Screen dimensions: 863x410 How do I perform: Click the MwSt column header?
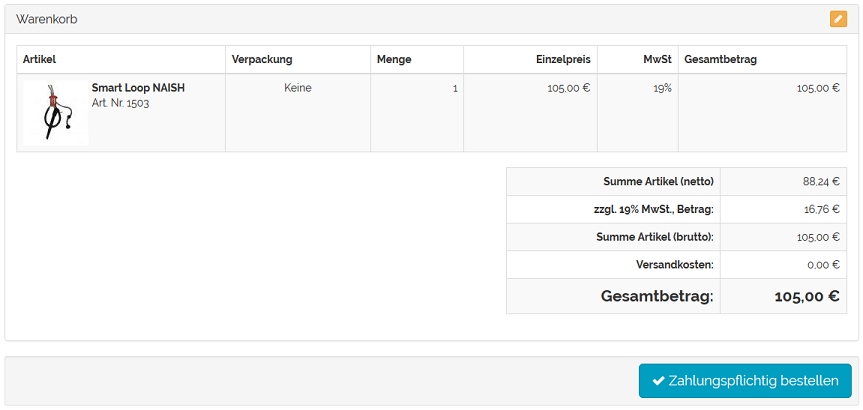click(x=657, y=60)
